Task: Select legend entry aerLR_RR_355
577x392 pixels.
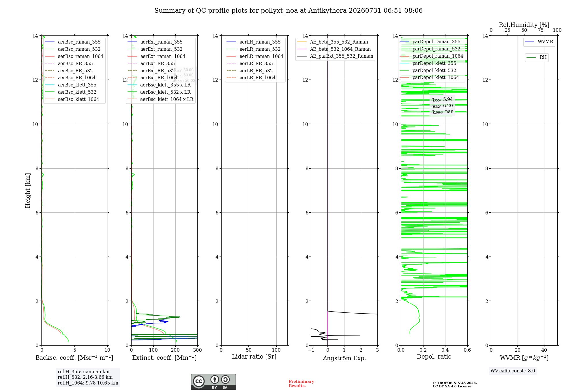Action: tap(250, 63)
